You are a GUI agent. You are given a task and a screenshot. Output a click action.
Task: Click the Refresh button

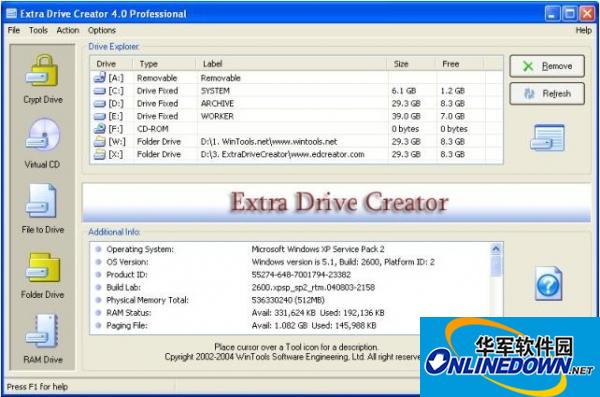(547, 93)
